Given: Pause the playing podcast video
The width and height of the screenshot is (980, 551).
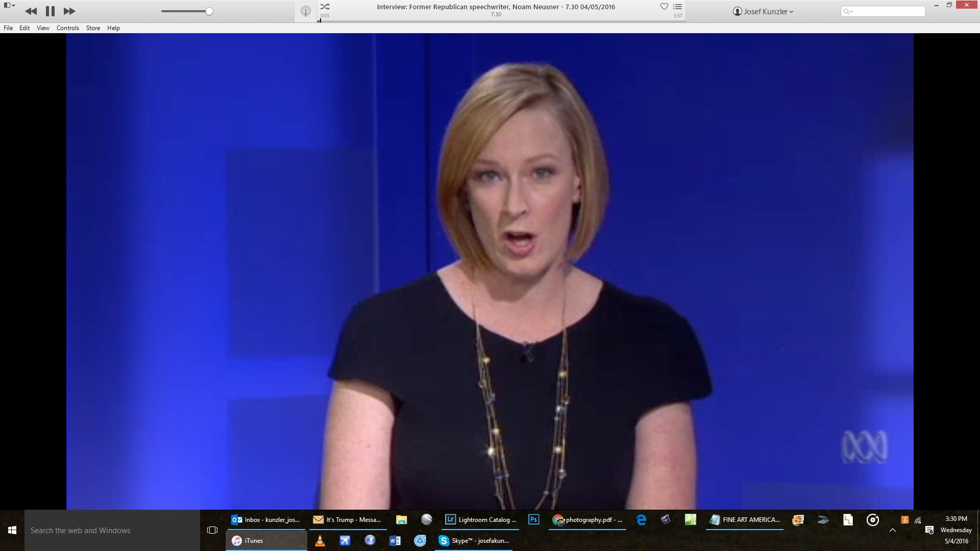Looking at the screenshot, I should pyautogui.click(x=50, y=11).
